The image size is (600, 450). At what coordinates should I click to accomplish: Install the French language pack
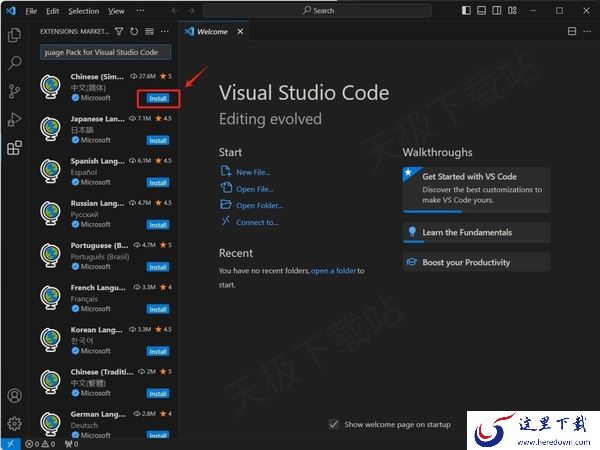click(158, 309)
